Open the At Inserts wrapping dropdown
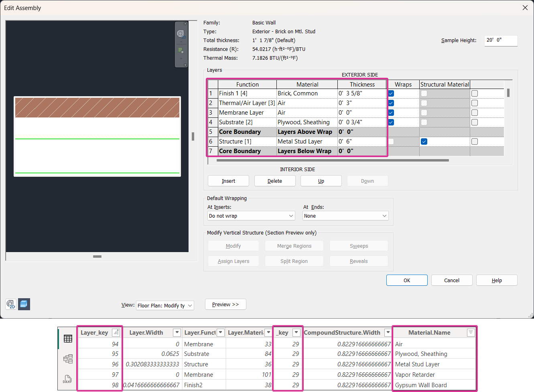 click(252, 216)
